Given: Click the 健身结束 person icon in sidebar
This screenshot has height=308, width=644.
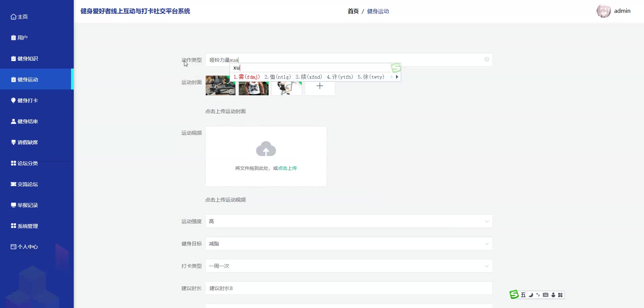Looking at the screenshot, I should coord(14,121).
